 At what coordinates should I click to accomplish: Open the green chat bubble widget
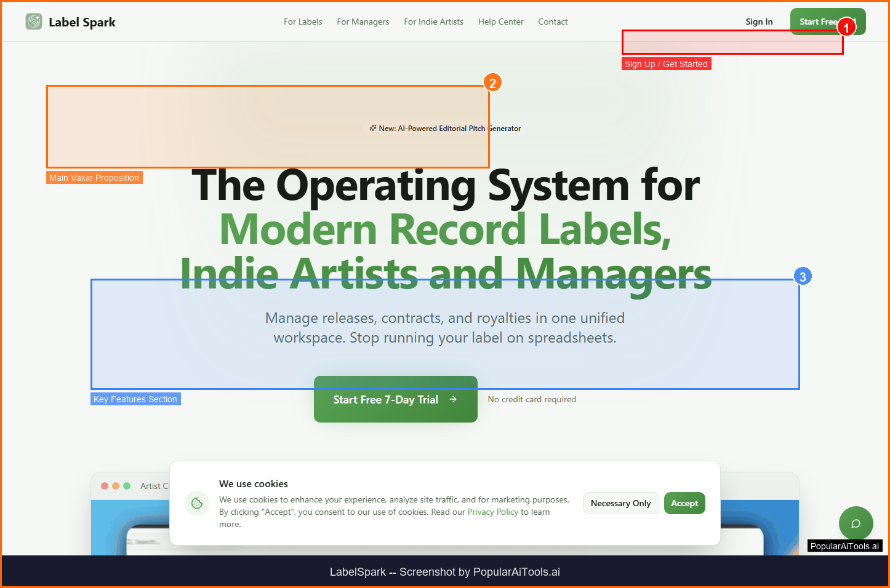(856, 523)
